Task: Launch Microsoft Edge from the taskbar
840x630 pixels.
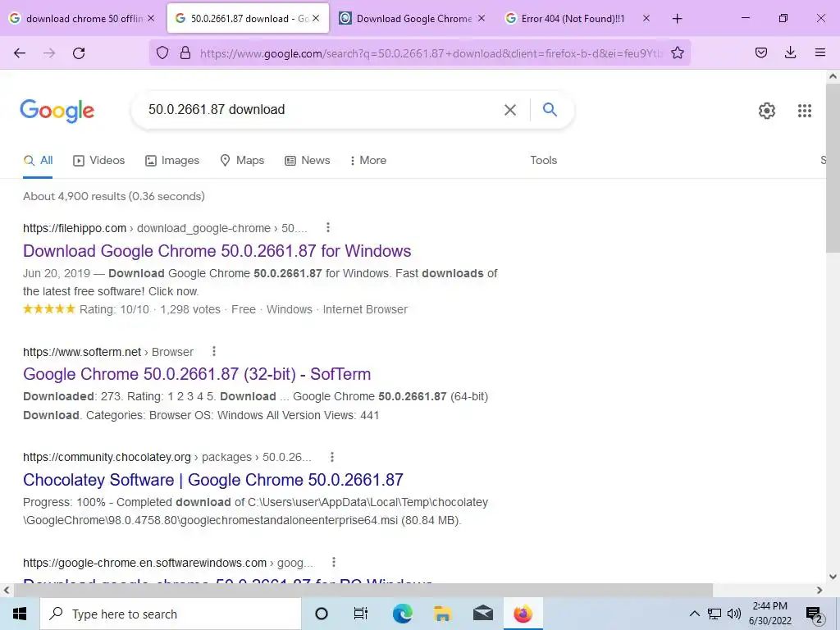Action: 402,614
